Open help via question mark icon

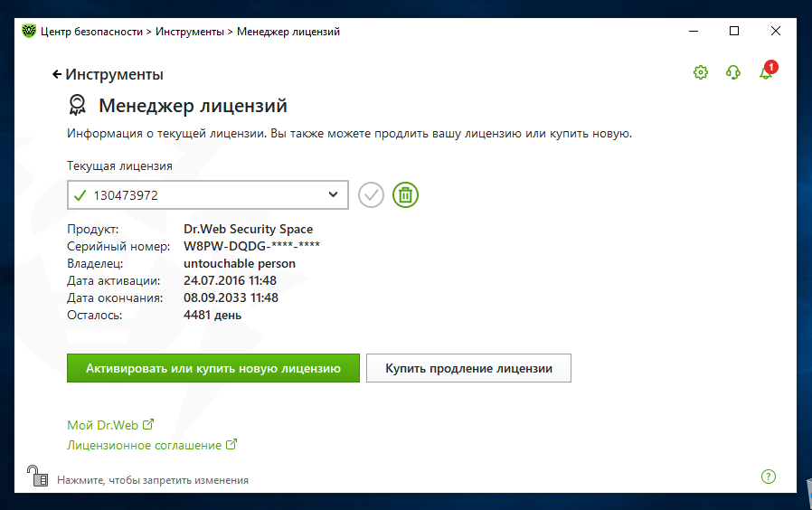click(769, 477)
